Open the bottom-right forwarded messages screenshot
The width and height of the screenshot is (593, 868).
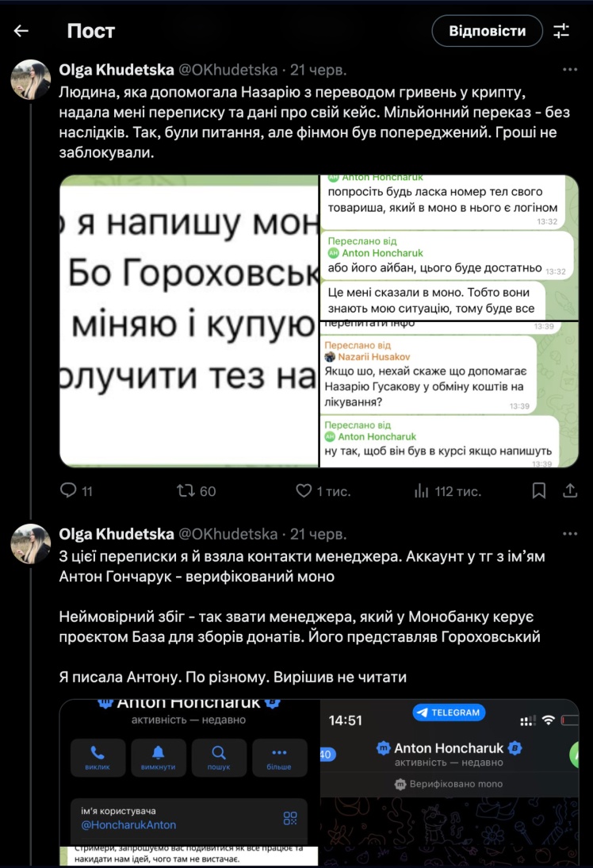coord(449,394)
